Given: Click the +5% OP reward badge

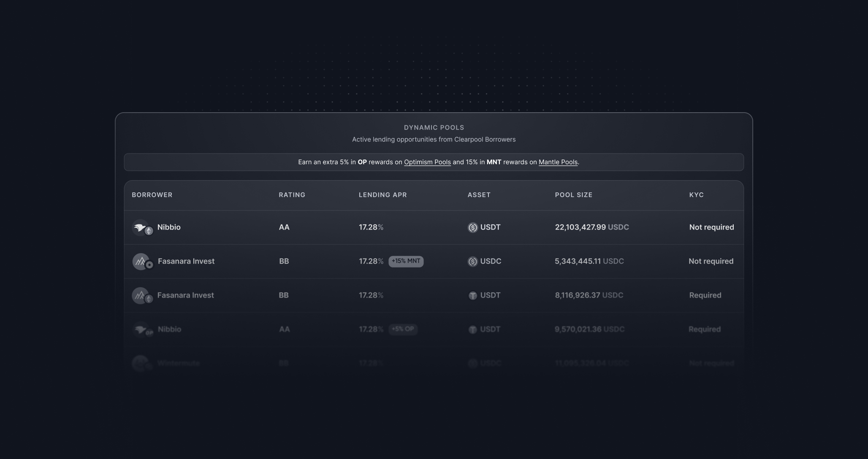Looking at the screenshot, I should (x=403, y=329).
